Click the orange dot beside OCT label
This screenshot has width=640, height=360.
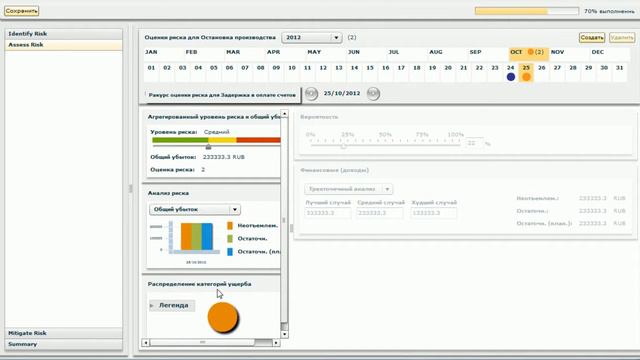[531, 52]
